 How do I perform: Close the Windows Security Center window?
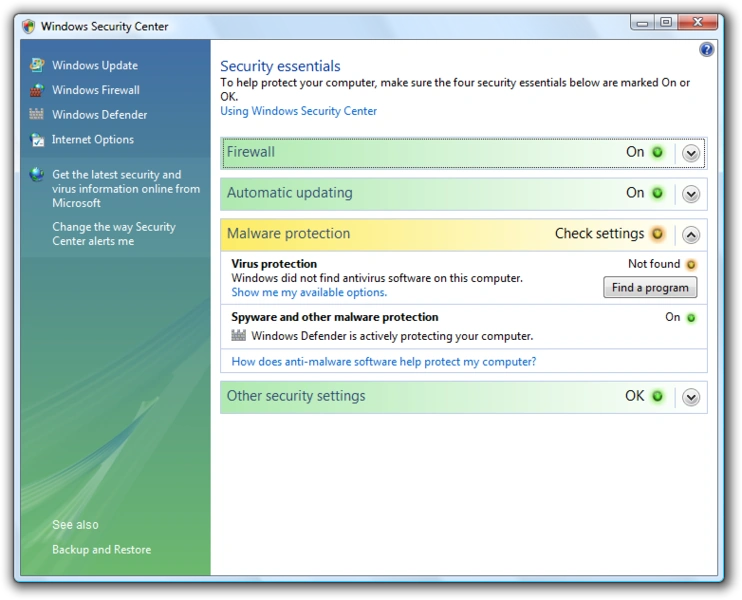tap(698, 22)
